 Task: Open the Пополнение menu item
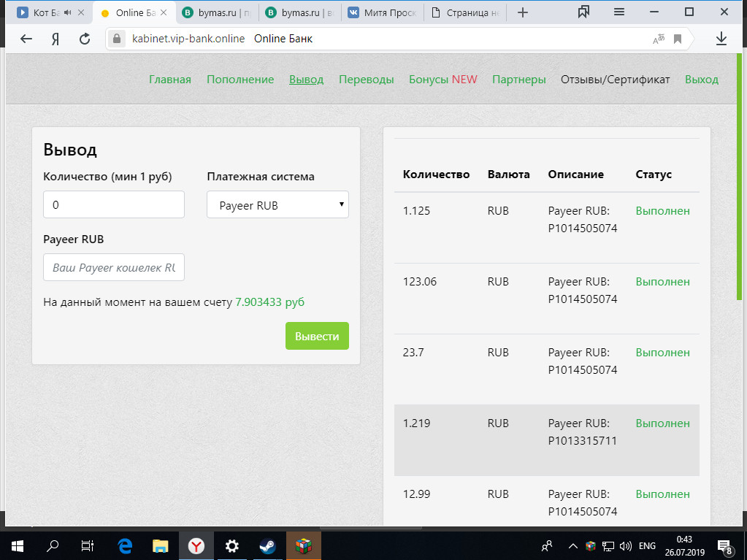240,80
